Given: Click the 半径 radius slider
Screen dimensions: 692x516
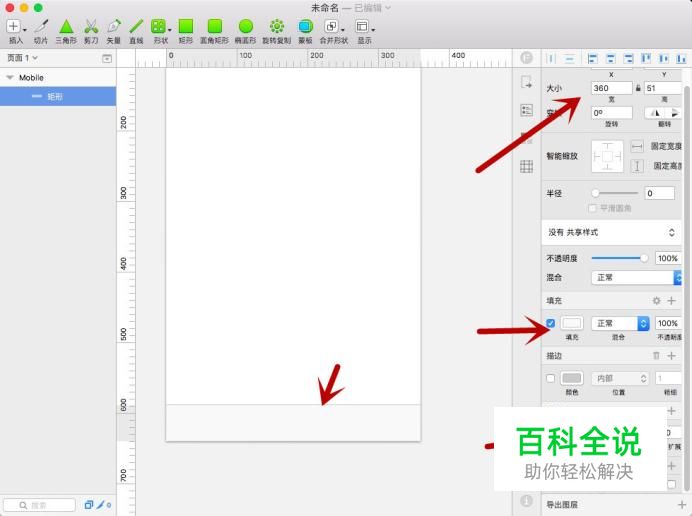Looking at the screenshot, I should [616, 193].
